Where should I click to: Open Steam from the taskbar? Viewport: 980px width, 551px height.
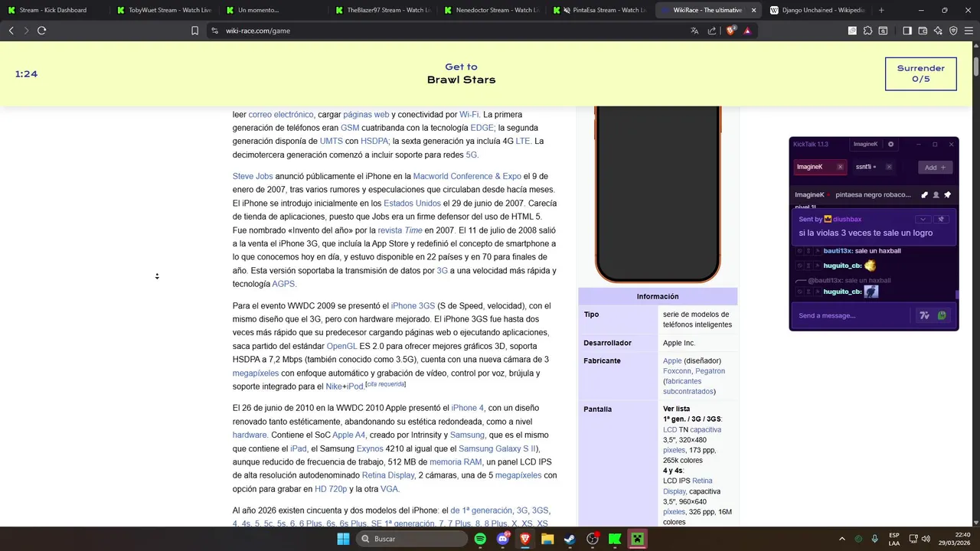(570, 539)
